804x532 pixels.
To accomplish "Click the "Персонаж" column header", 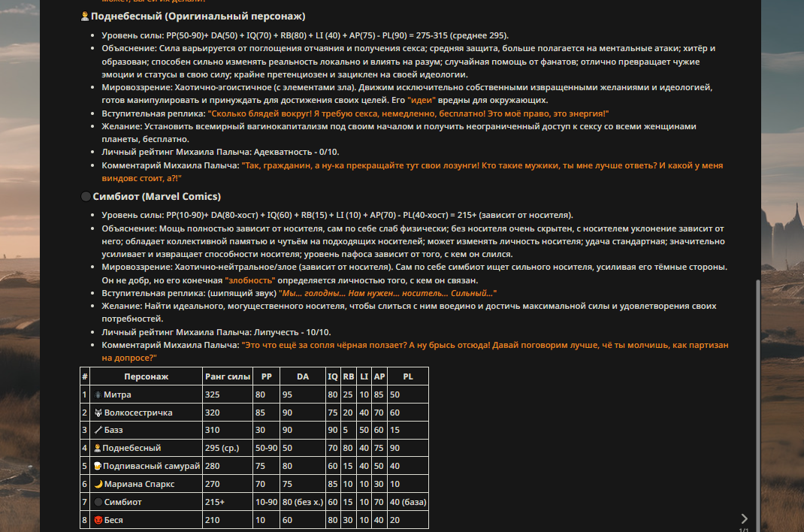I will [146, 376].
